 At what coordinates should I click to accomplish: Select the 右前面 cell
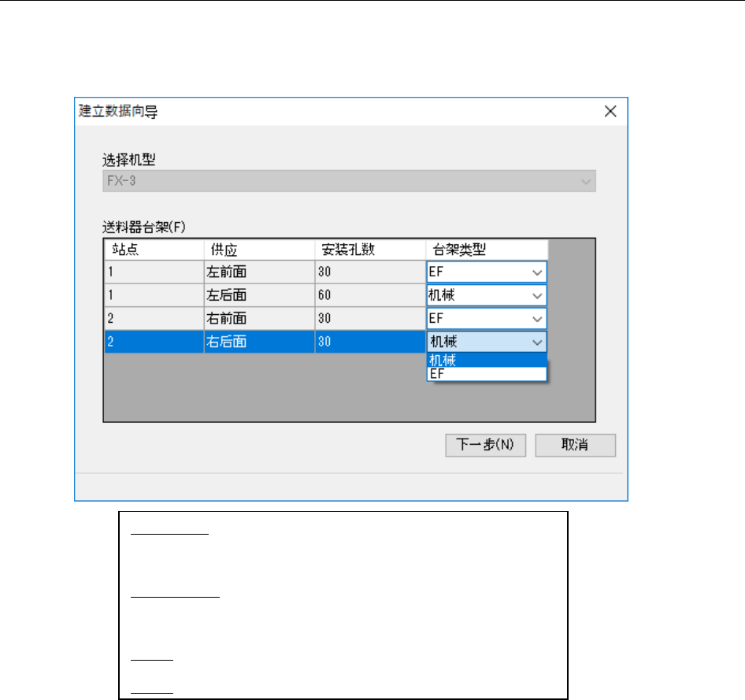259,319
